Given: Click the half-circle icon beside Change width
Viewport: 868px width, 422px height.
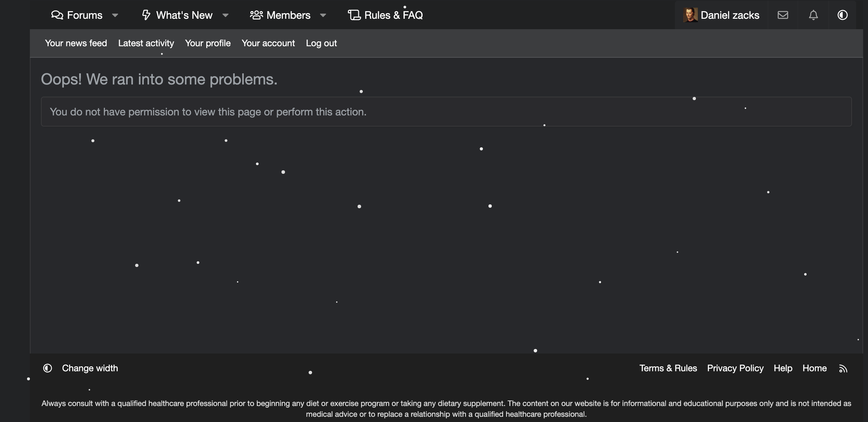Looking at the screenshot, I should [48, 368].
